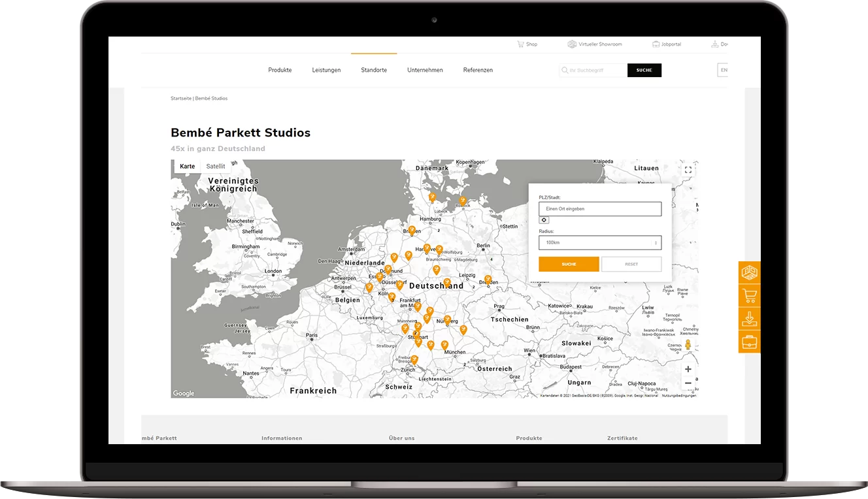This screenshot has height=499, width=868.
Task: Click the studio marker near Zürich
Action: coord(414,359)
